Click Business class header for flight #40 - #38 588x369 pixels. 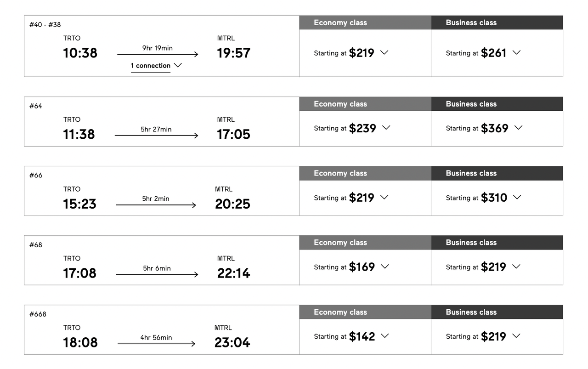click(x=471, y=23)
